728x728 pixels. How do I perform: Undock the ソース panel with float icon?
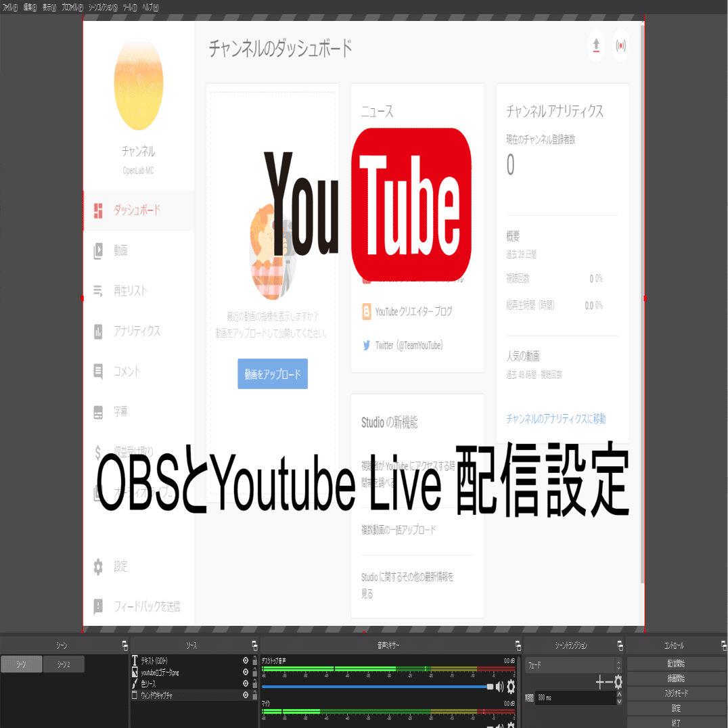(x=254, y=645)
